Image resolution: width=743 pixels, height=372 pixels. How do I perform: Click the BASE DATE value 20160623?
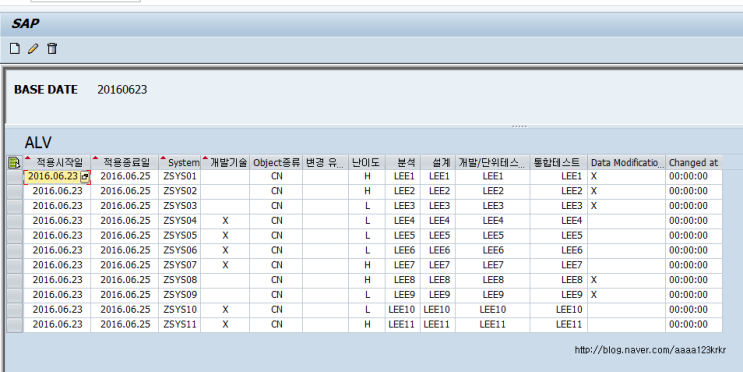(122, 90)
